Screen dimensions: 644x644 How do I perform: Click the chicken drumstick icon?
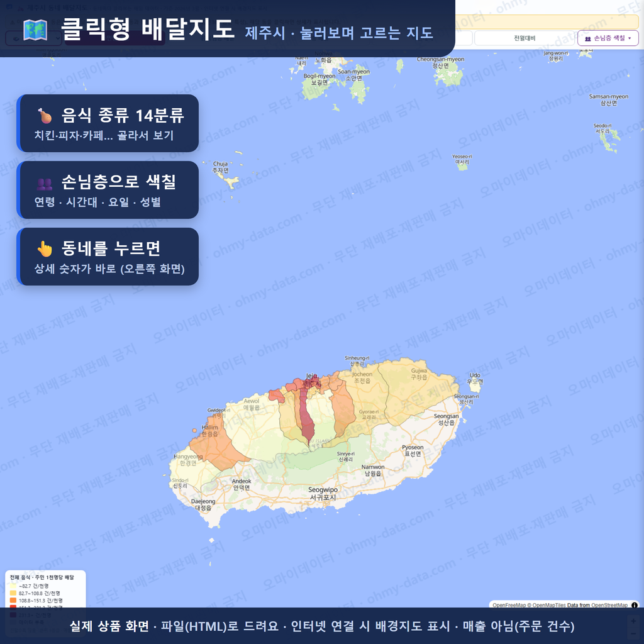coord(45,116)
